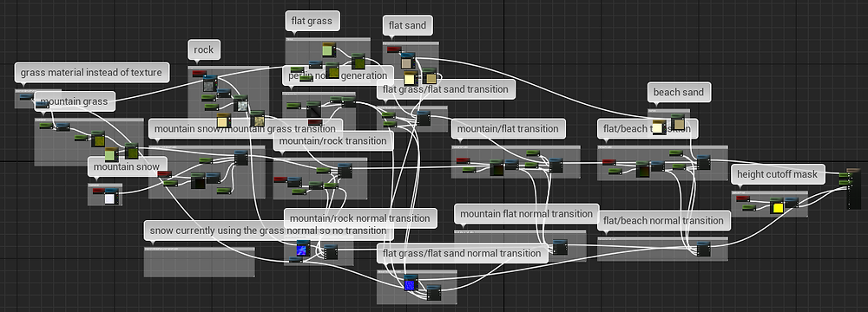Select the light green texture node in flat grass group
Image resolution: width=868 pixels, height=312 pixels.
(x=328, y=49)
